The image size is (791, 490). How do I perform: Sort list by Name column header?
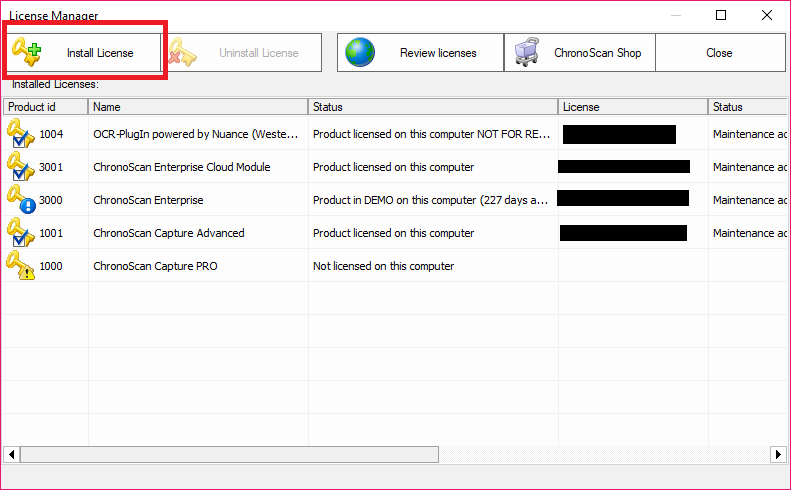click(198, 107)
